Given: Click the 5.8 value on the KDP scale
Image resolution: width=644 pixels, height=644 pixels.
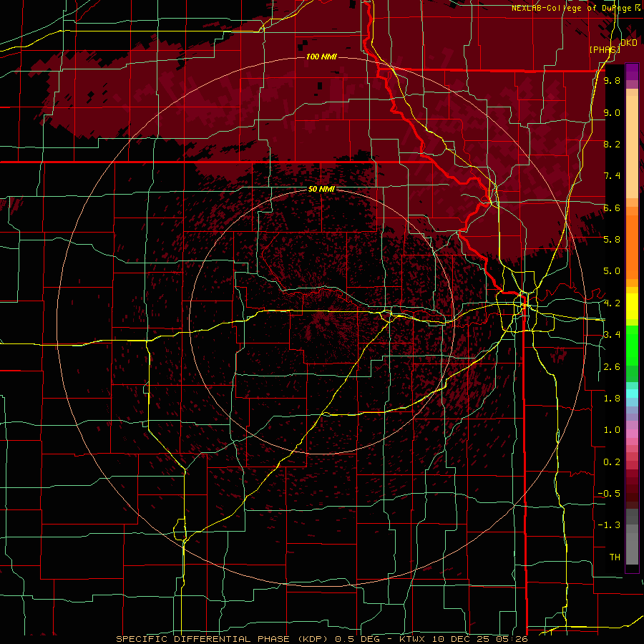Looking at the screenshot, I should pyautogui.click(x=612, y=240).
